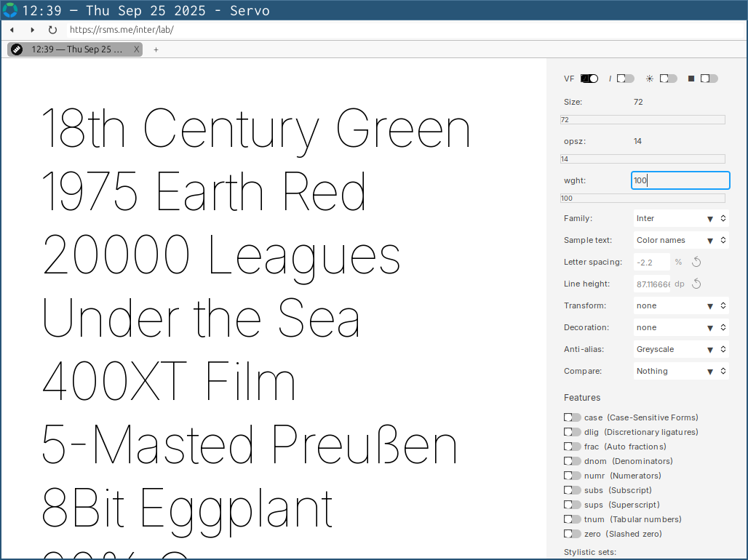Screen dimensions: 748x560
Task: Click the Size slider track
Action: point(643,119)
